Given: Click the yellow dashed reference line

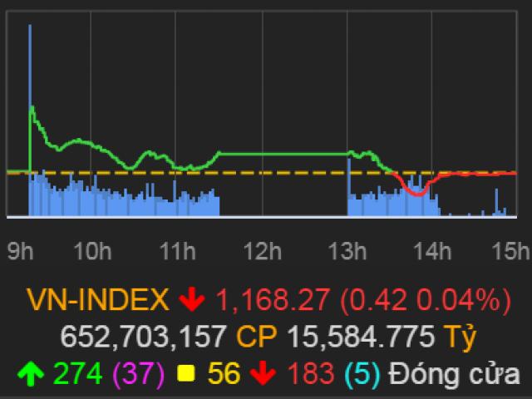Looking at the screenshot, I should [261, 173].
